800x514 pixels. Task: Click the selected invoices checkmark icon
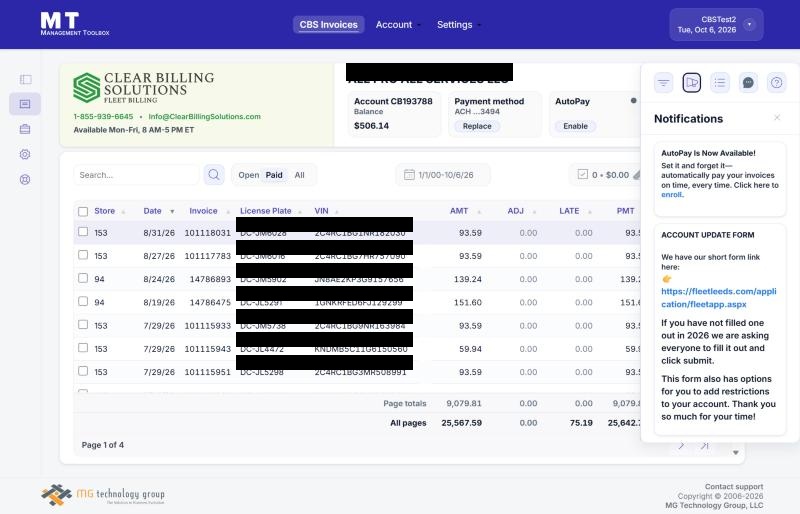583,175
